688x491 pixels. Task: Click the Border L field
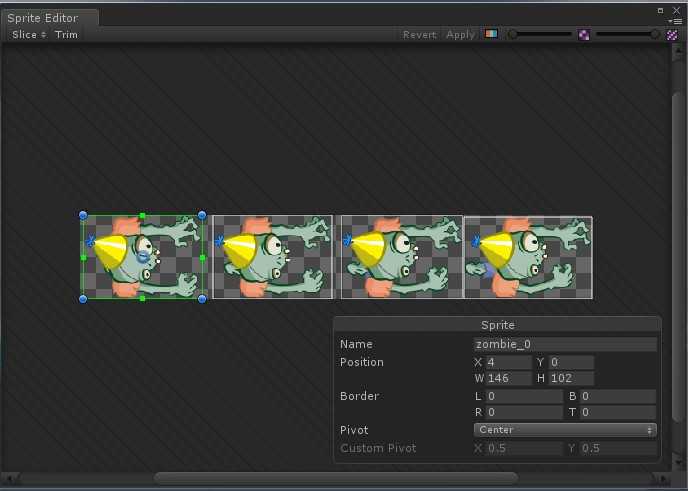(524, 397)
